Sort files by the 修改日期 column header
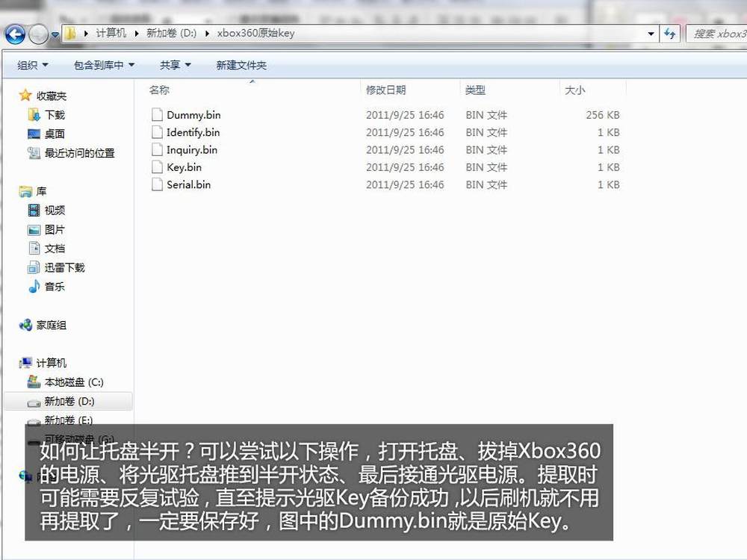This screenshot has width=747, height=560. coord(386,90)
